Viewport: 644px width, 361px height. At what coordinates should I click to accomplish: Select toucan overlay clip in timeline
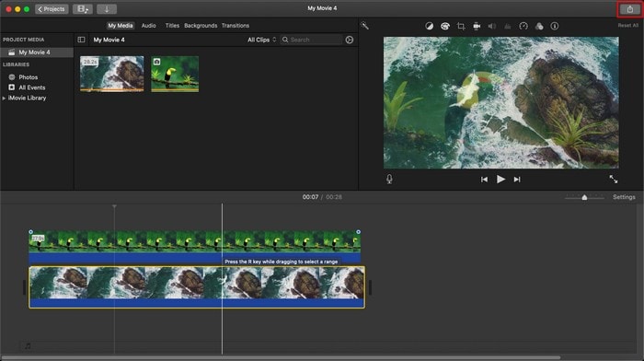[x=195, y=247]
